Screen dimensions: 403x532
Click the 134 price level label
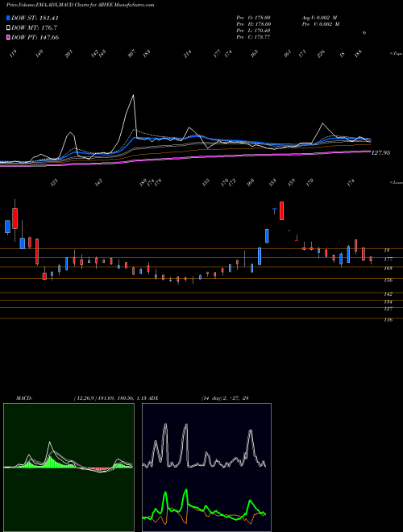388,302
